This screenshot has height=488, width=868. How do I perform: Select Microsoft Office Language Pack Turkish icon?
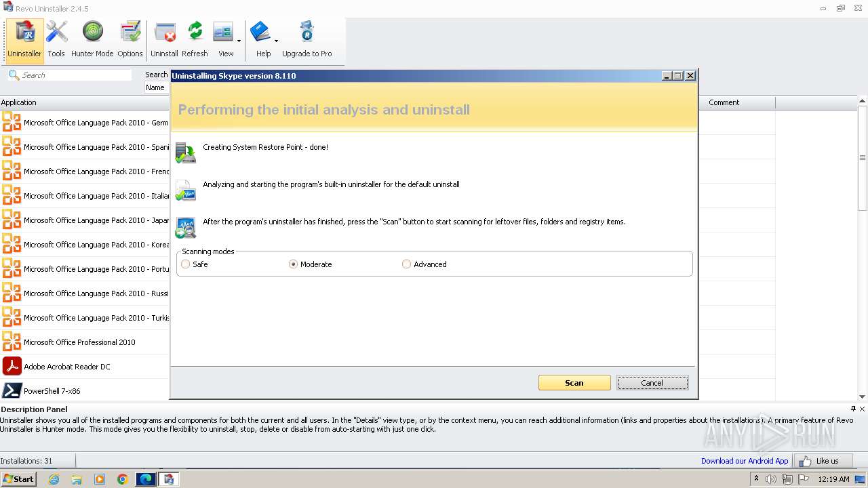pyautogui.click(x=12, y=317)
